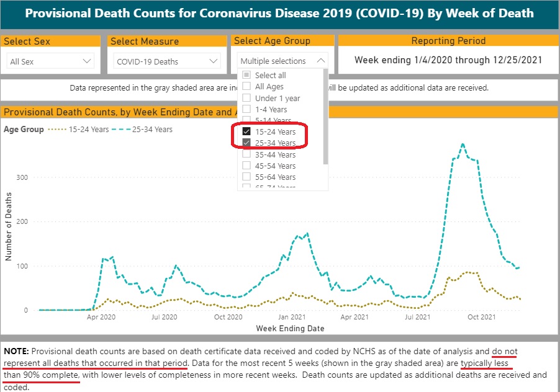
Task: Expand the COVID-19 Deaths measure dropdown
Action: [x=167, y=61]
